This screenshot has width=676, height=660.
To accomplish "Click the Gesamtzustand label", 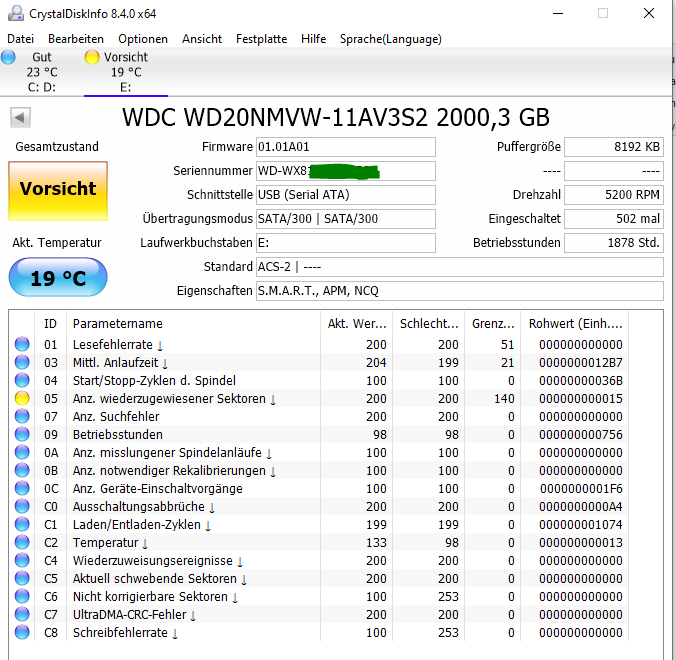I will click(57, 147).
